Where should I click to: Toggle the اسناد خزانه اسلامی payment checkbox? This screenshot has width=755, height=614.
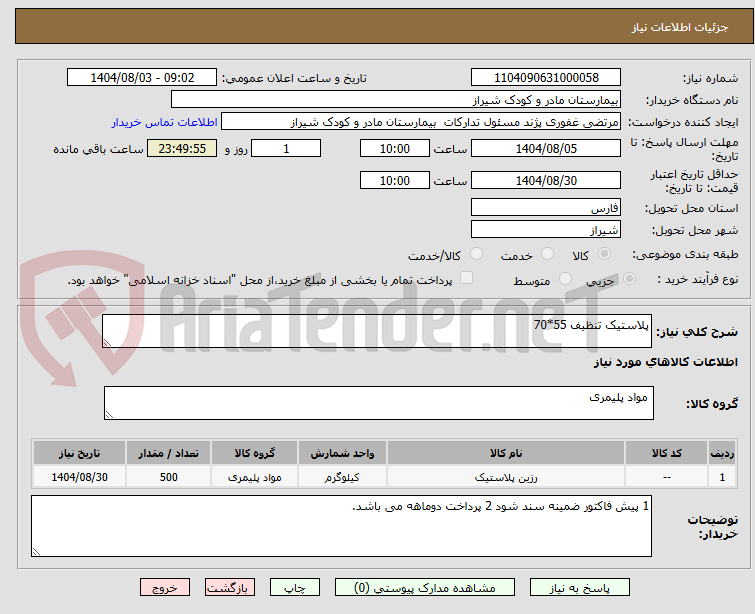click(x=466, y=279)
